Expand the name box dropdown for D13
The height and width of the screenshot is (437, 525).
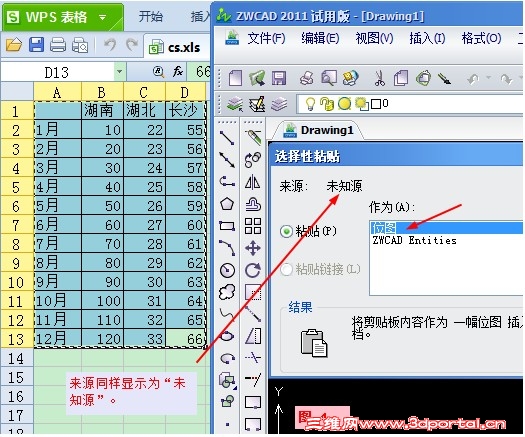coord(119,71)
